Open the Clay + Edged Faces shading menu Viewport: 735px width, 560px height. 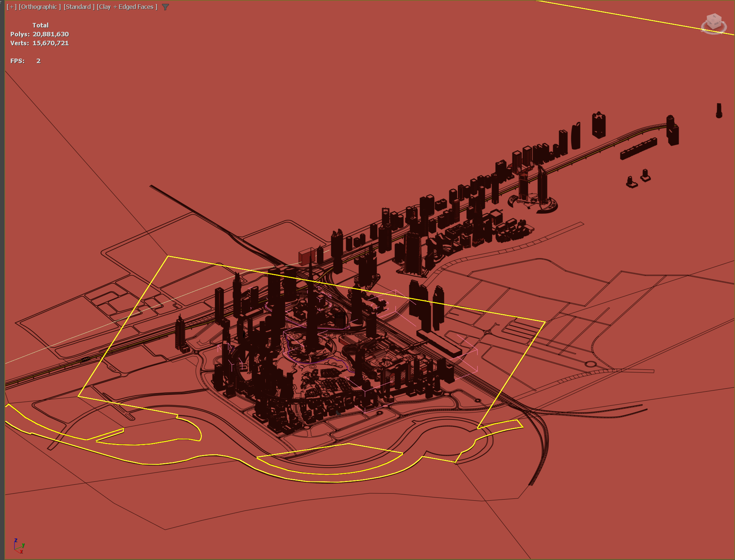[x=127, y=7]
